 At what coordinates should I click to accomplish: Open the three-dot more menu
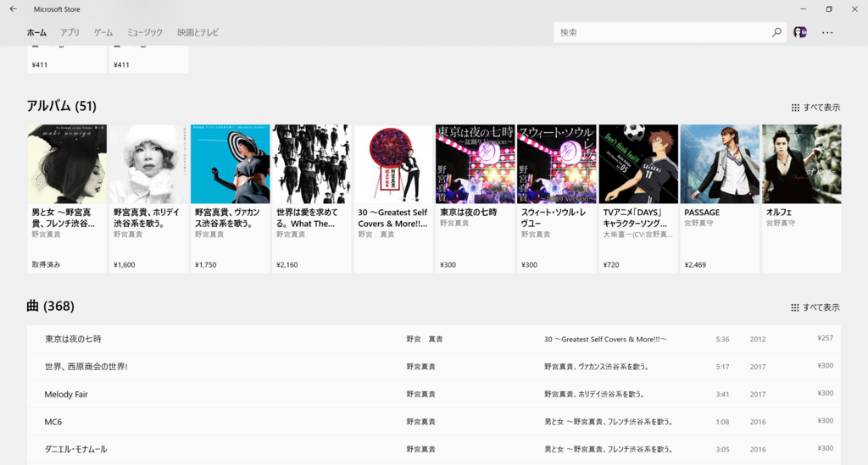tap(827, 33)
